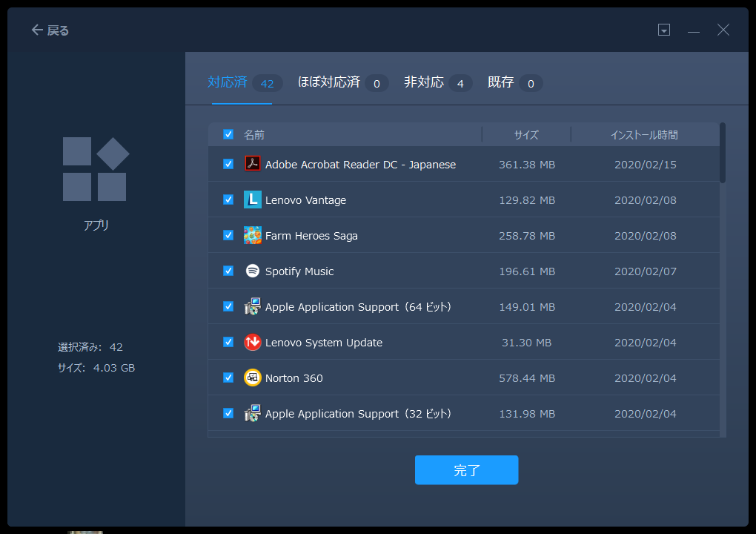
Task: Click the Lenovo System Update icon
Action: [252, 343]
